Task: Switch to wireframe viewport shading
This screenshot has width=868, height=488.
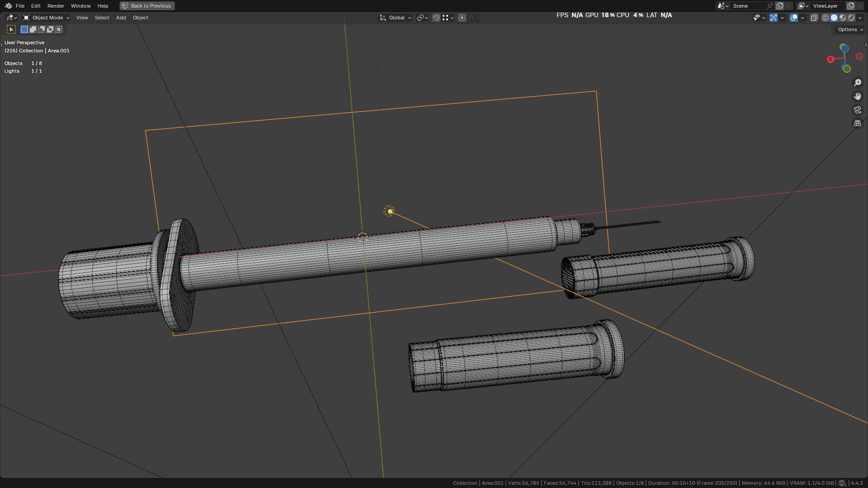Action: (x=826, y=18)
